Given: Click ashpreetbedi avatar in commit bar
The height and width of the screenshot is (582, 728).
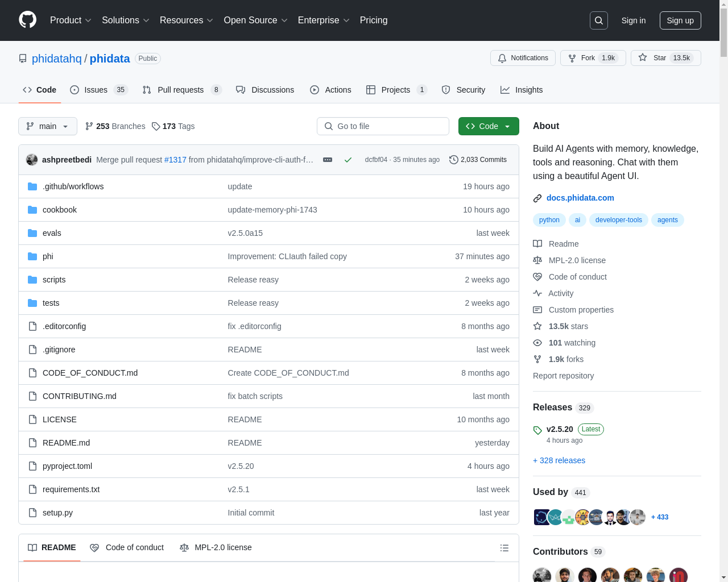Looking at the screenshot, I should 32,160.
